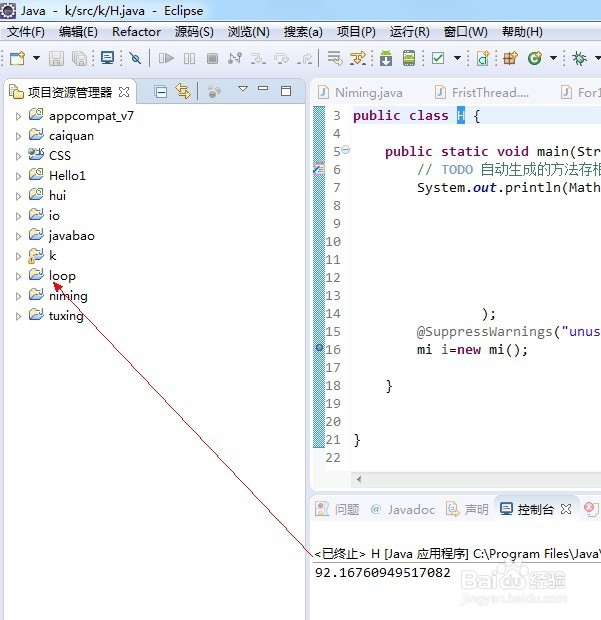Toggle Use Step Filters icon
The height and width of the screenshot is (620, 601).
(x=358, y=59)
